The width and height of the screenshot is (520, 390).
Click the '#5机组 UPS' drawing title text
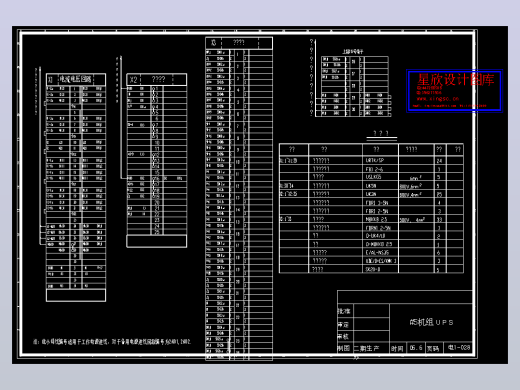pos(431,322)
